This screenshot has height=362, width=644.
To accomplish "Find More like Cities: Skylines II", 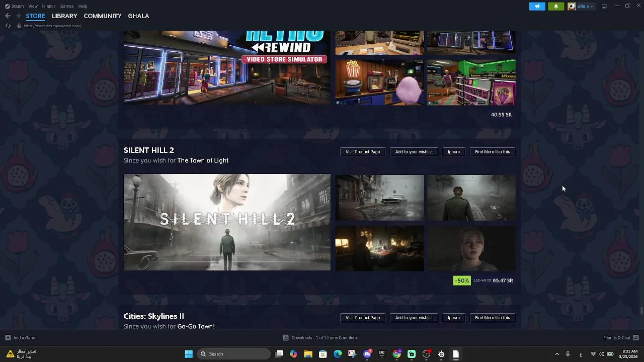I will (x=492, y=318).
